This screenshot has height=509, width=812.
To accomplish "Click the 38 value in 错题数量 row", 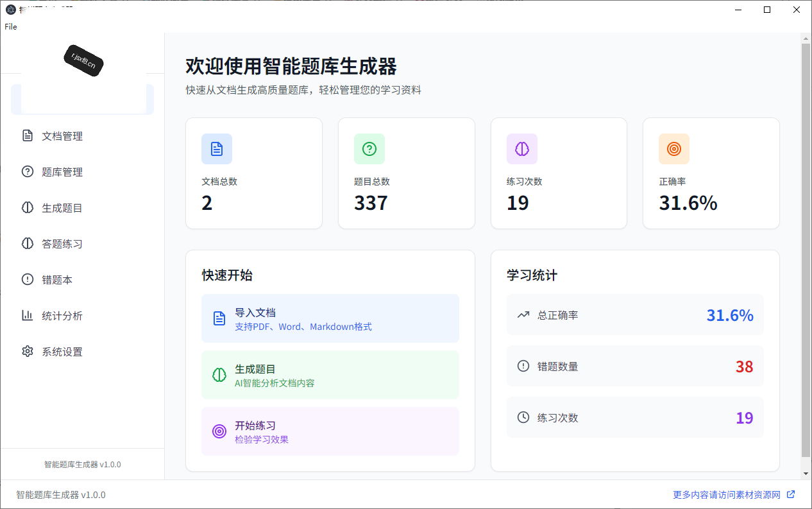I will pos(744,367).
